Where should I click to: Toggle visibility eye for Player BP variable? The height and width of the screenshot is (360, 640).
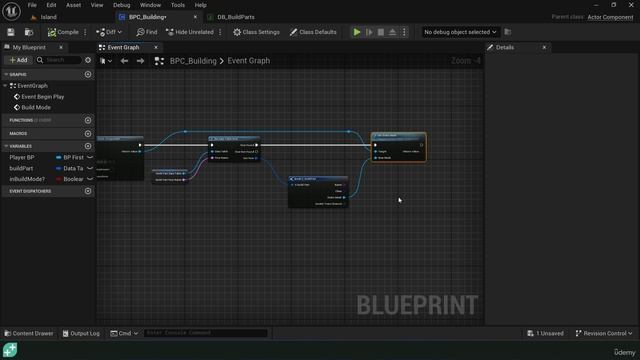[x=90, y=158]
